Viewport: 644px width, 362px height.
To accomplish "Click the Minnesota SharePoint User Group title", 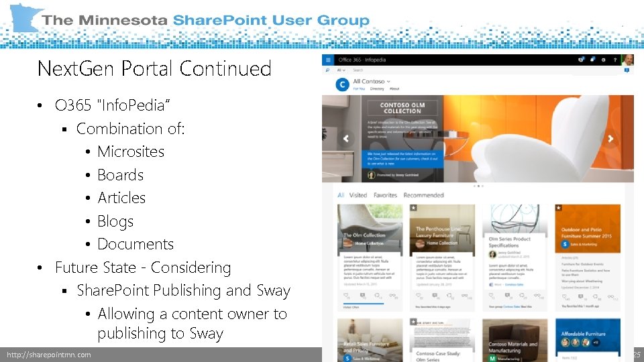I will click(x=205, y=20).
